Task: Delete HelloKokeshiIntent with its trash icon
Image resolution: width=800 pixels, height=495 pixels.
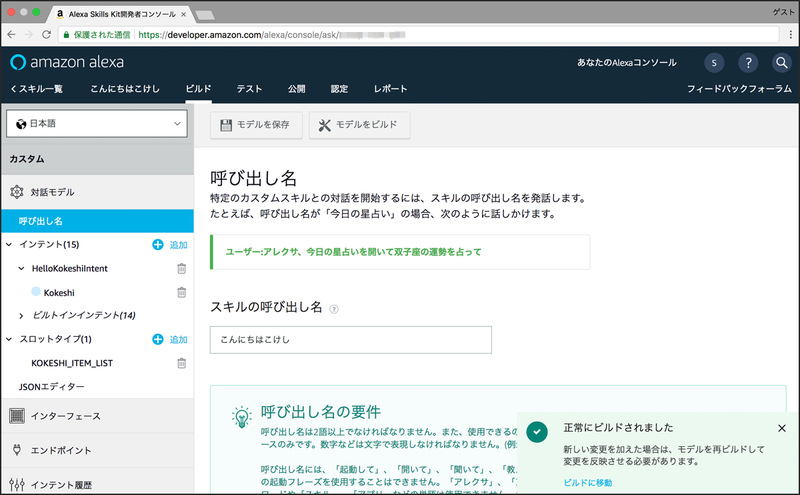Action: [x=182, y=268]
